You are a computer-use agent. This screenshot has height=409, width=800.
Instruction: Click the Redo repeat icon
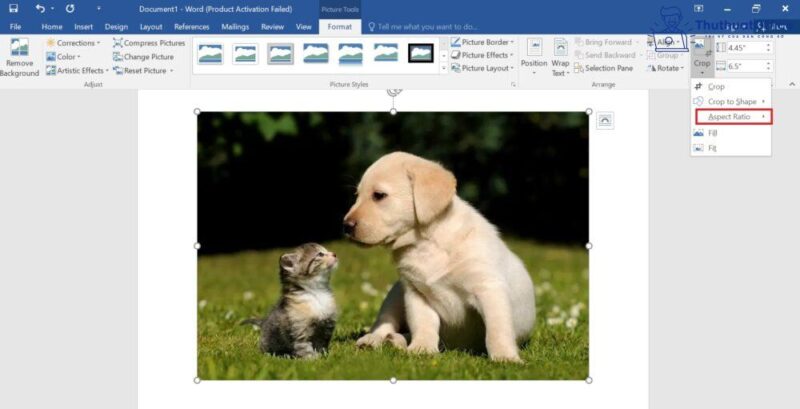click(x=70, y=9)
